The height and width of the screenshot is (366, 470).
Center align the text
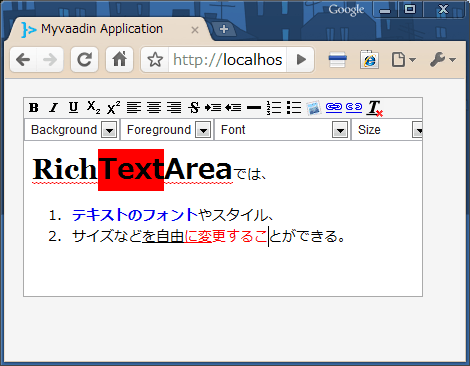[154, 108]
